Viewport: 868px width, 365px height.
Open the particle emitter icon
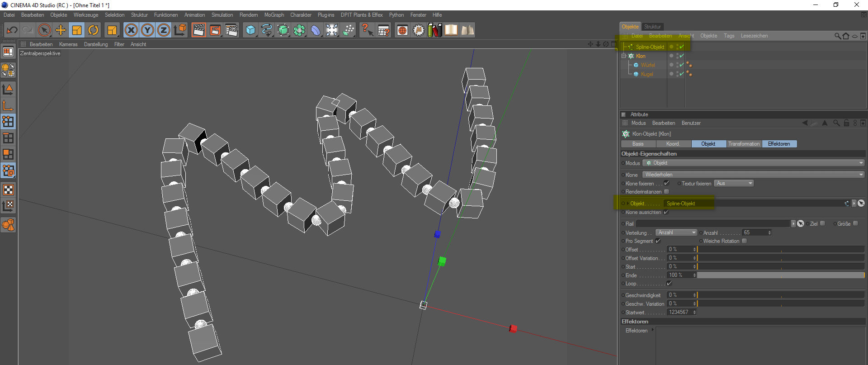pos(348,30)
